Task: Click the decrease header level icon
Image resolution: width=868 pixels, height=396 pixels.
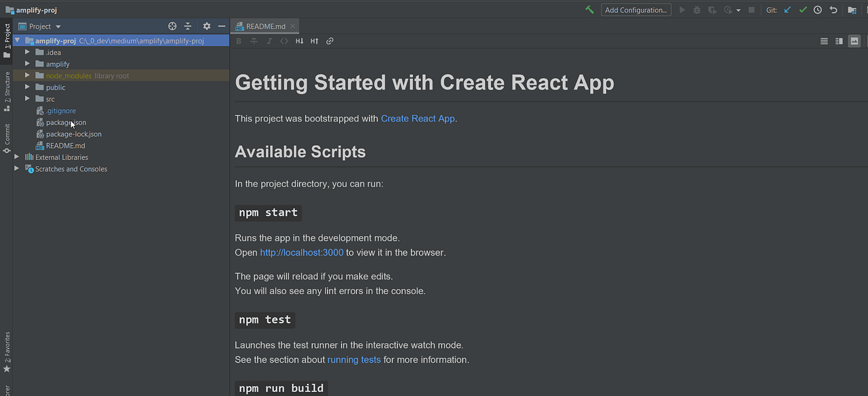Action: click(299, 41)
